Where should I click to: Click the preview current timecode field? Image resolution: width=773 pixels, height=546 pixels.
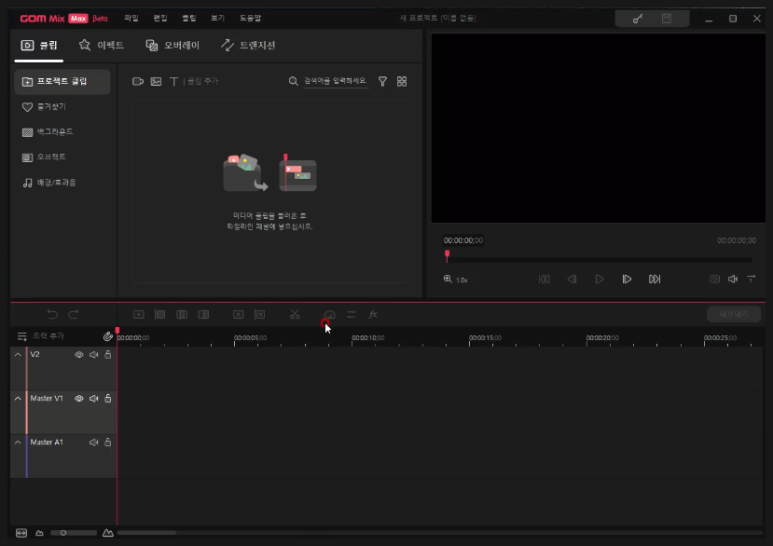463,240
